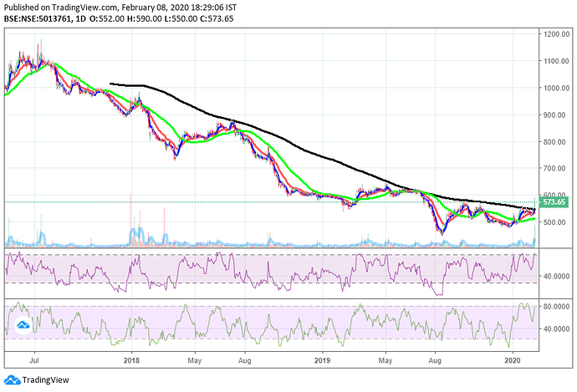
Task: Click the 1200.00 price scale label
Action: pyautogui.click(x=554, y=34)
